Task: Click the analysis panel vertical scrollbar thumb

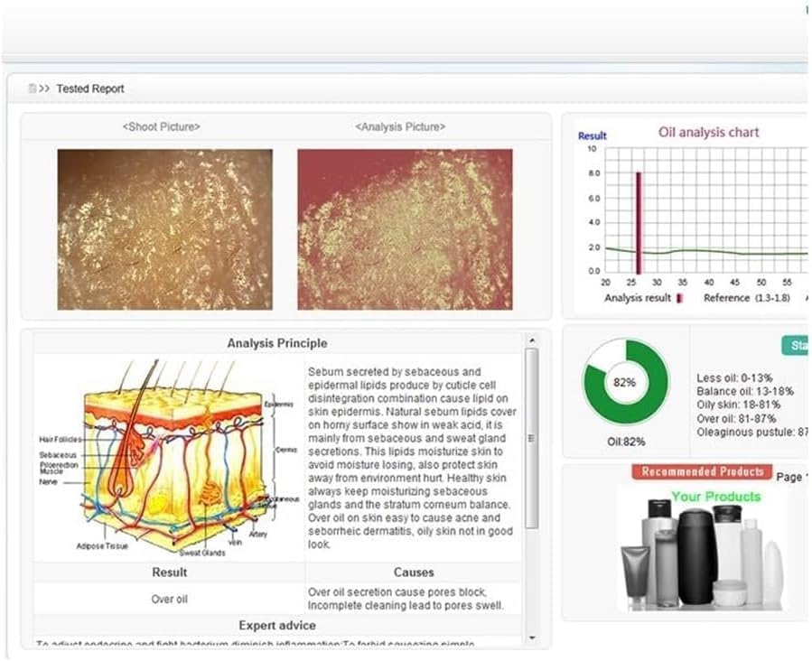Action: point(531,438)
